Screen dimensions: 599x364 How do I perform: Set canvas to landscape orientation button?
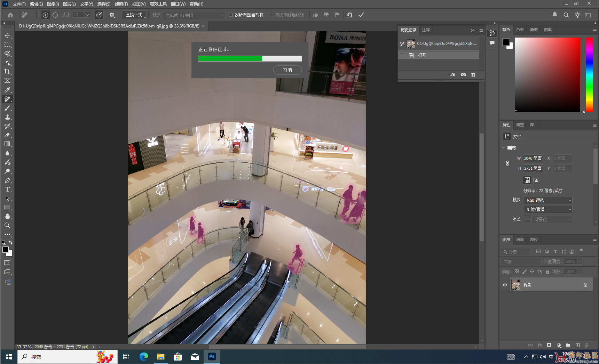536,180
